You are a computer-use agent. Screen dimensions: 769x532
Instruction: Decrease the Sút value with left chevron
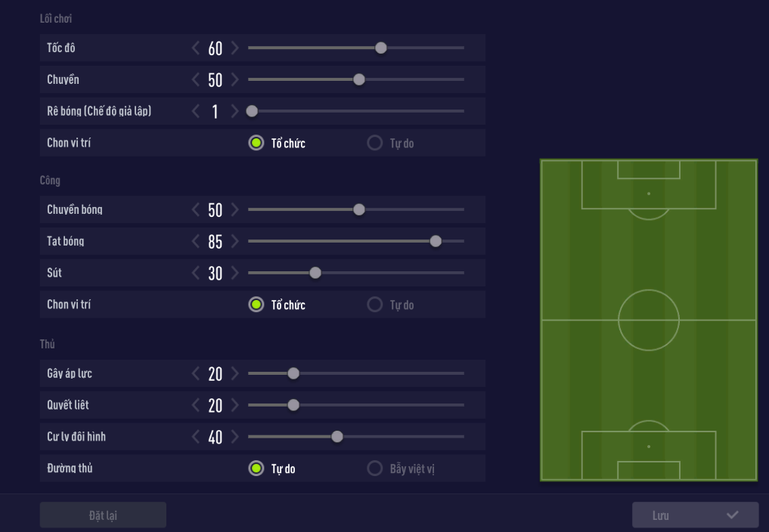tap(197, 274)
